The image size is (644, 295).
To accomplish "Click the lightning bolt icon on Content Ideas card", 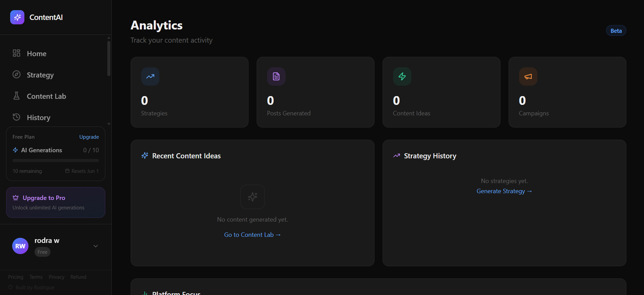I will (x=402, y=76).
